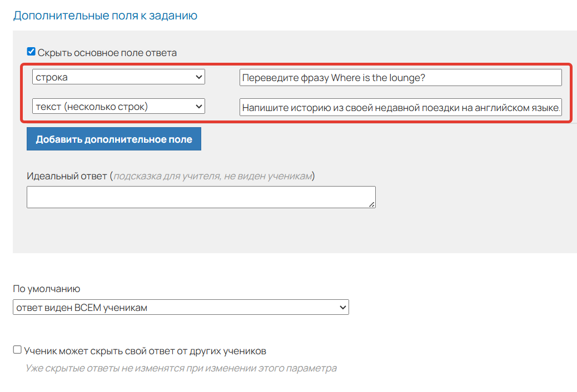
Task: Click the "Ученик может скрыть свой ответ от других учеников" label
Action: point(145,351)
